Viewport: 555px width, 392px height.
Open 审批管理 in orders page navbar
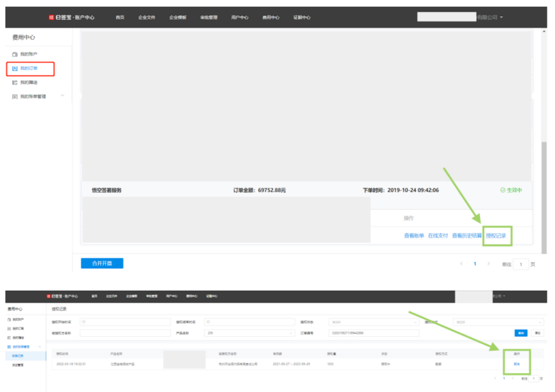pyautogui.click(x=209, y=18)
